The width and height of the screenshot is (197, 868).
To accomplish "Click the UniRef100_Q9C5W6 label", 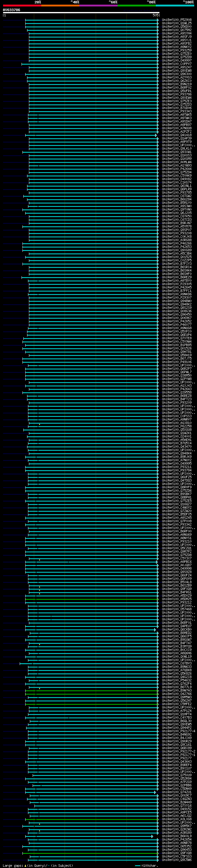I will [176, 860].
